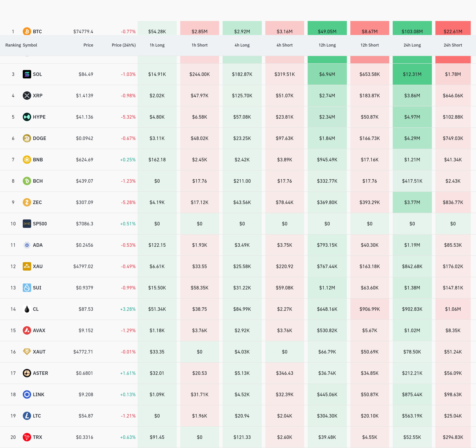Screen dimensions: 476x448
Task: Click the Zcash ZEC icon
Action: pyautogui.click(x=27, y=202)
